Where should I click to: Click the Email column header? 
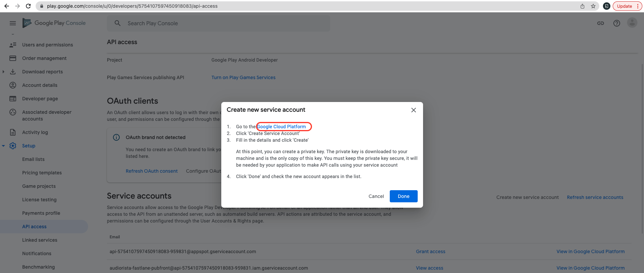pyautogui.click(x=115, y=237)
